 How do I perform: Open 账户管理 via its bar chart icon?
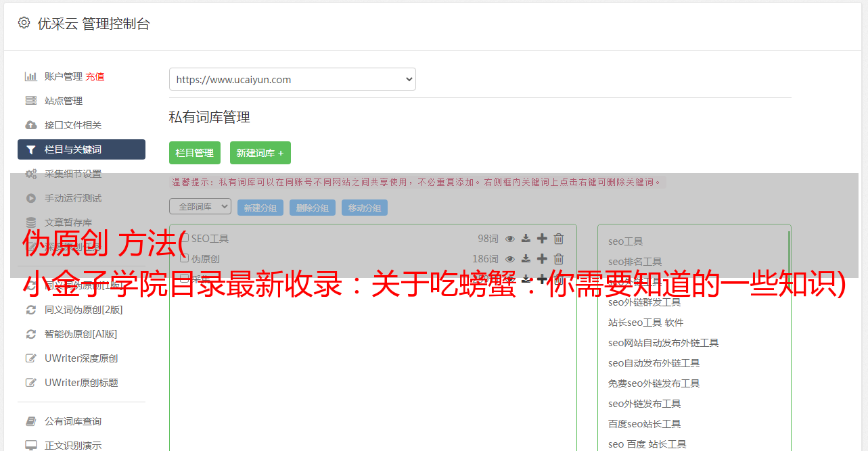30,76
